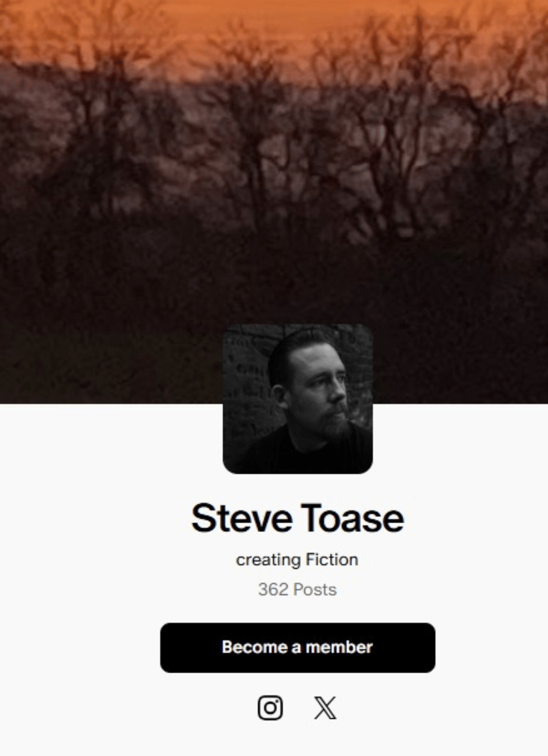Click the orange sunset cover banner
Image resolution: width=548 pixels, height=756 pixels.
tap(274, 162)
